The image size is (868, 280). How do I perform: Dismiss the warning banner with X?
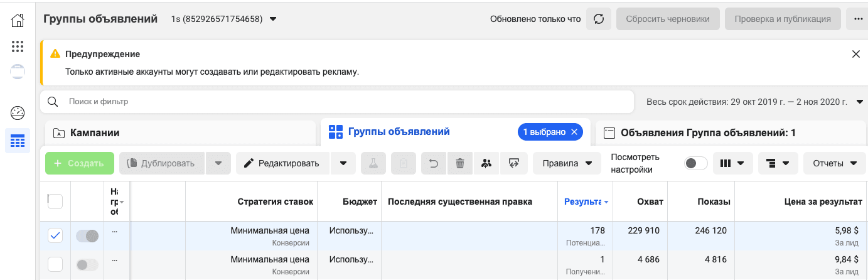point(855,54)
